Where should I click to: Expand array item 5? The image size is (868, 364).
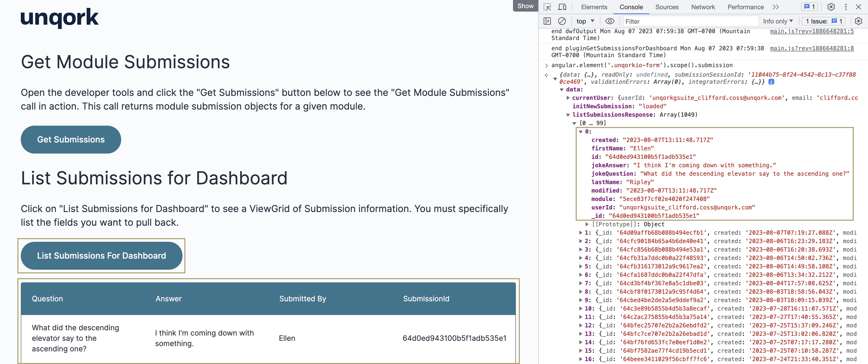pos(581,266)
